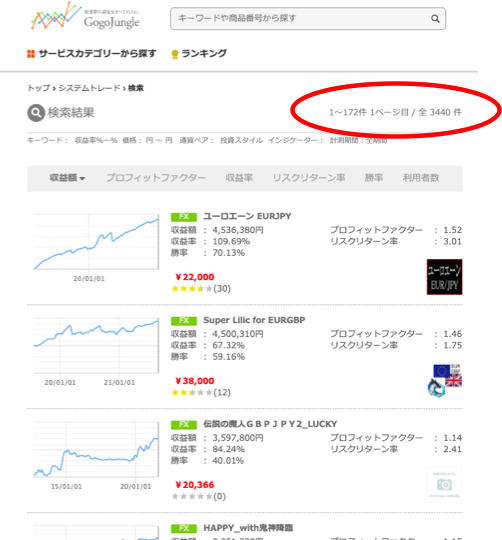Sort results by 利用者数

tap(421, 178)
